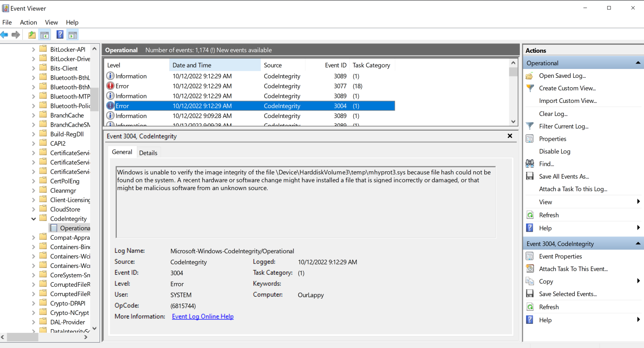Image resolution: width=644 pixels, height=348 pixels.
Task: Sort by the Task Category column header
Action: coord(371,65)
